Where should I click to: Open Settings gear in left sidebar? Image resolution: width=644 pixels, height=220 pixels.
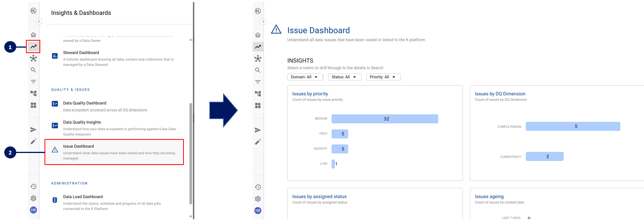coord(33,198)
